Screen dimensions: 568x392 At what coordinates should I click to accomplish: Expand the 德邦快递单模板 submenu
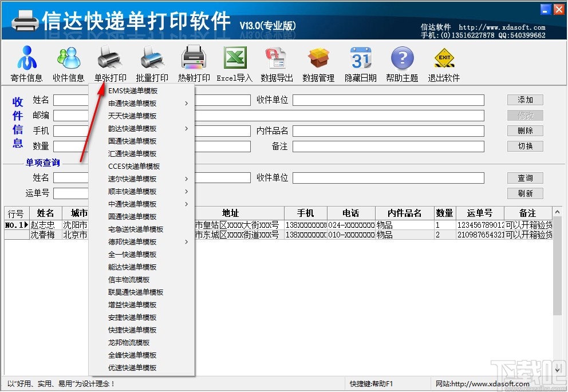tap(133, 241)
